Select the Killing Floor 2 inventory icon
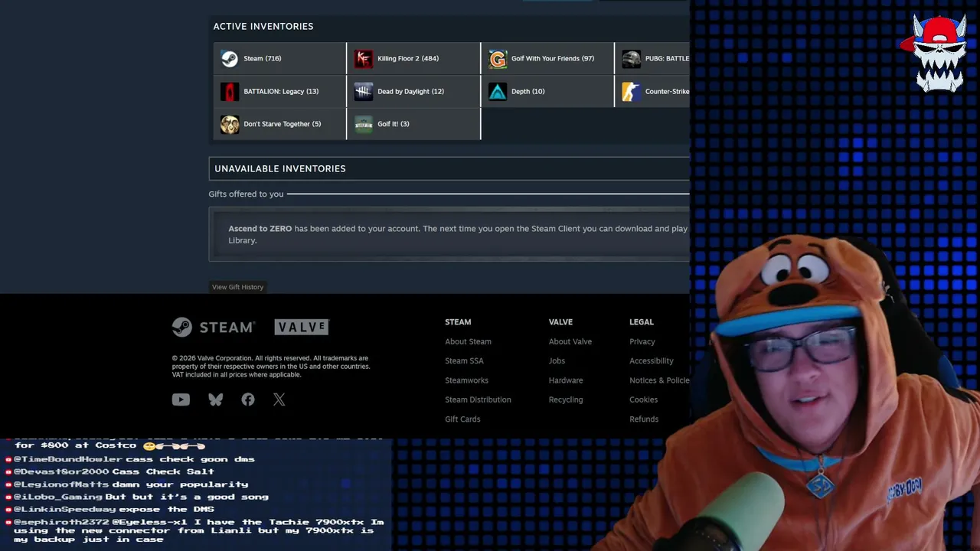The width and height of the screenshot is (980, 551). click(x=364, y=59)
